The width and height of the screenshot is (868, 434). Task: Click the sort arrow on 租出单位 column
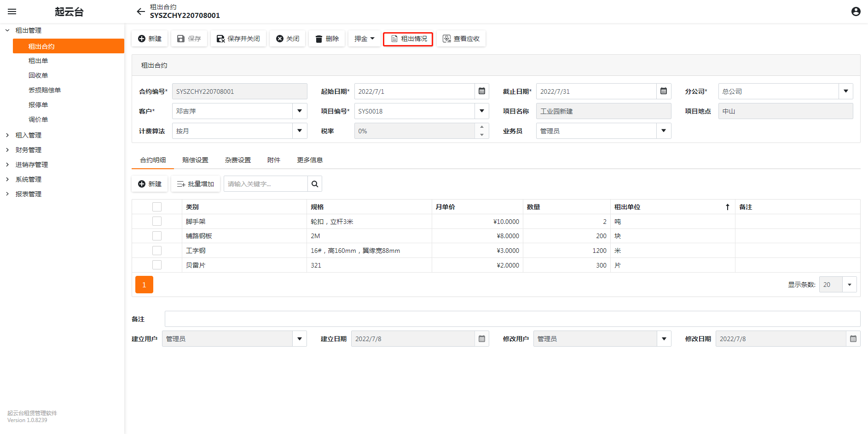click(728, 207)
